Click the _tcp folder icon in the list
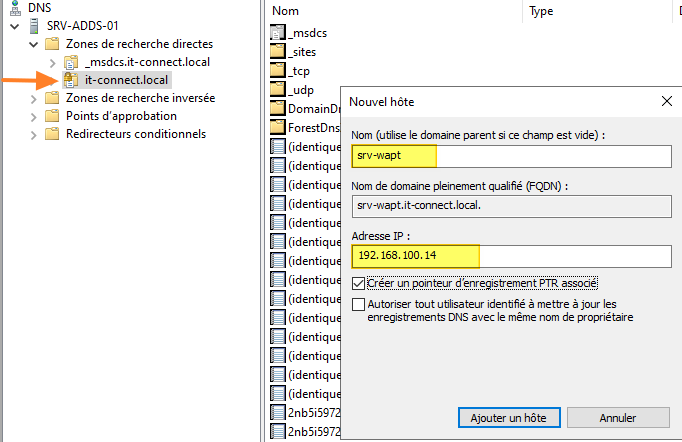The width and height of the screenshot is (682, 442). [x=277, y=70]
